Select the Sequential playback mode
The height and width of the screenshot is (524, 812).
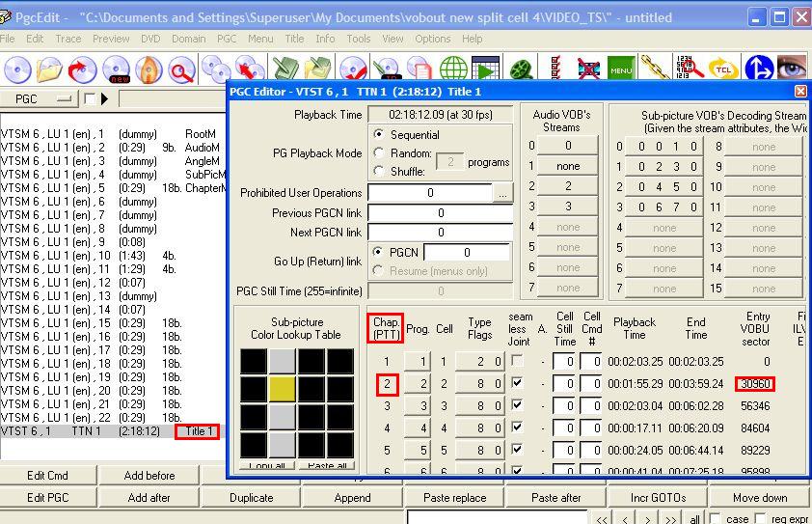coord(378,135)
